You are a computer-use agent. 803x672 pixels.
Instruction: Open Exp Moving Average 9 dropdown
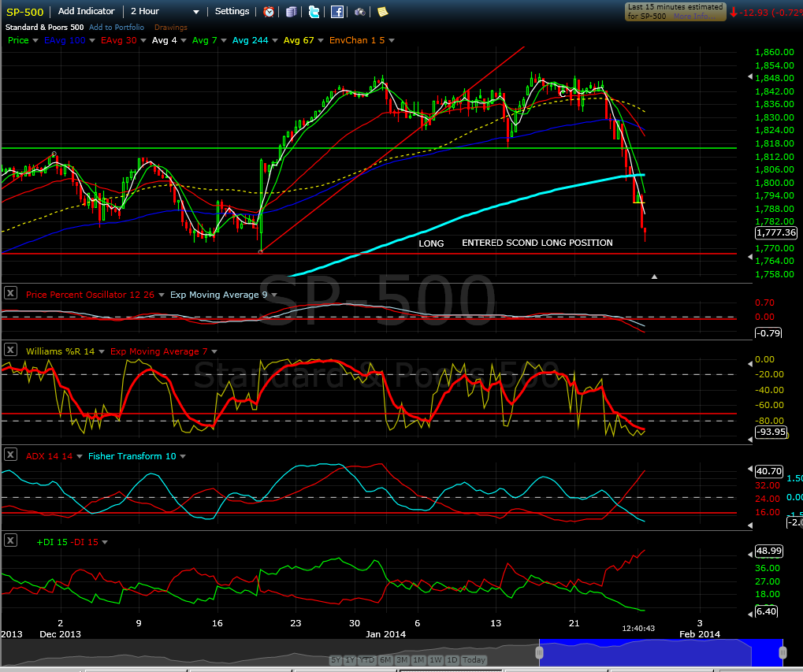click(x=274, y=295)
